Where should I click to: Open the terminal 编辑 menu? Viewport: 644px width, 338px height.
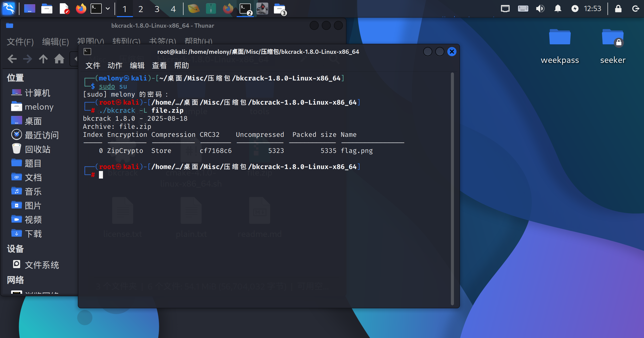pos(137,66)
